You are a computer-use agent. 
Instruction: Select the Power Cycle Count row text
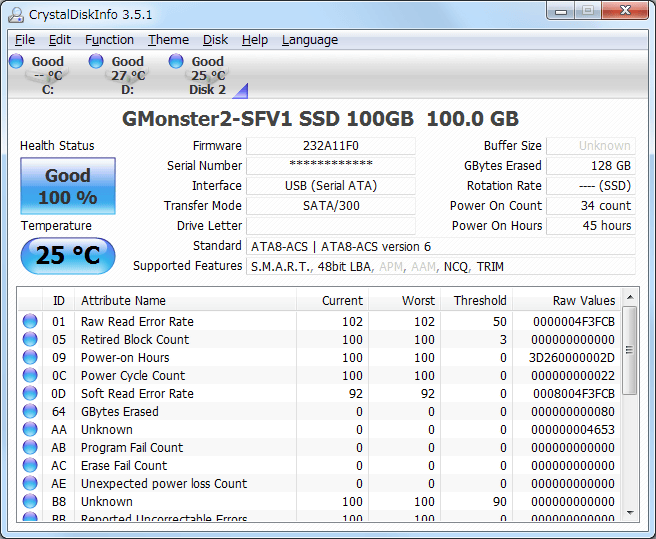tap(133, 375)
